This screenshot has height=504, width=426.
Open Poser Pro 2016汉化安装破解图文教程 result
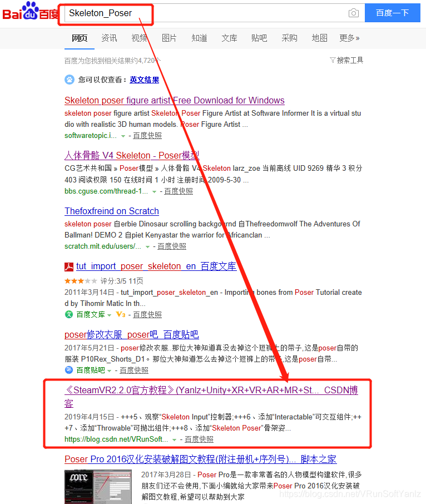[x=200, y=459]
